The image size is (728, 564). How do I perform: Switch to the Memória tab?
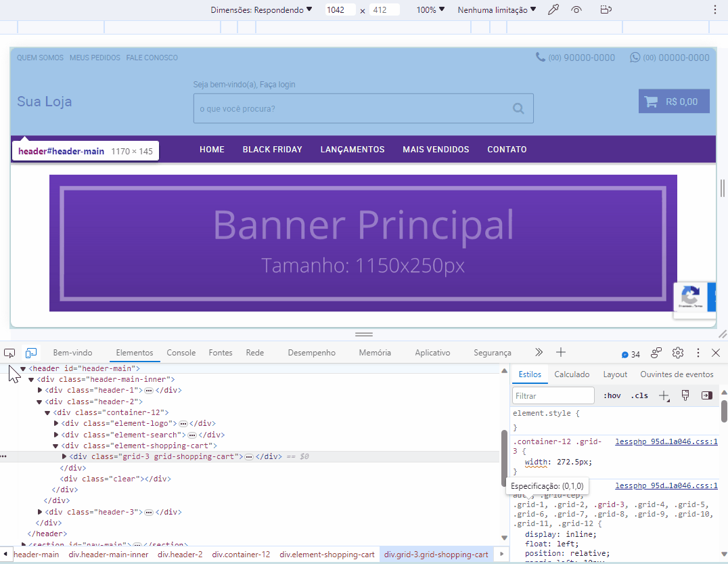tap(375, 353)
